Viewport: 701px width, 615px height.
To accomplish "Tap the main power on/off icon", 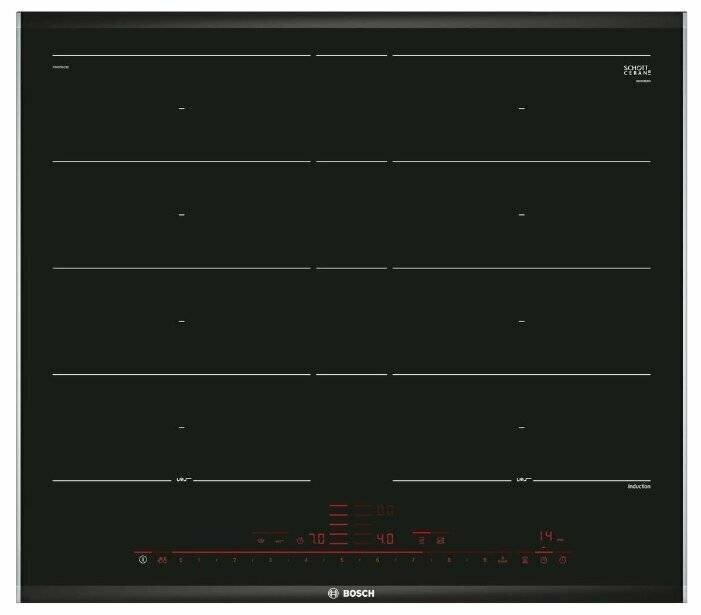I will [143, 559].
